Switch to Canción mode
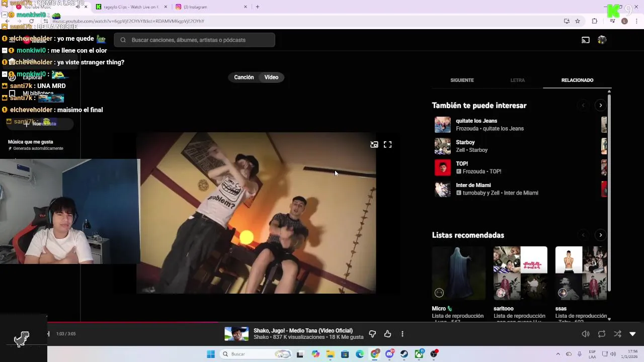 tap(244, 77)
